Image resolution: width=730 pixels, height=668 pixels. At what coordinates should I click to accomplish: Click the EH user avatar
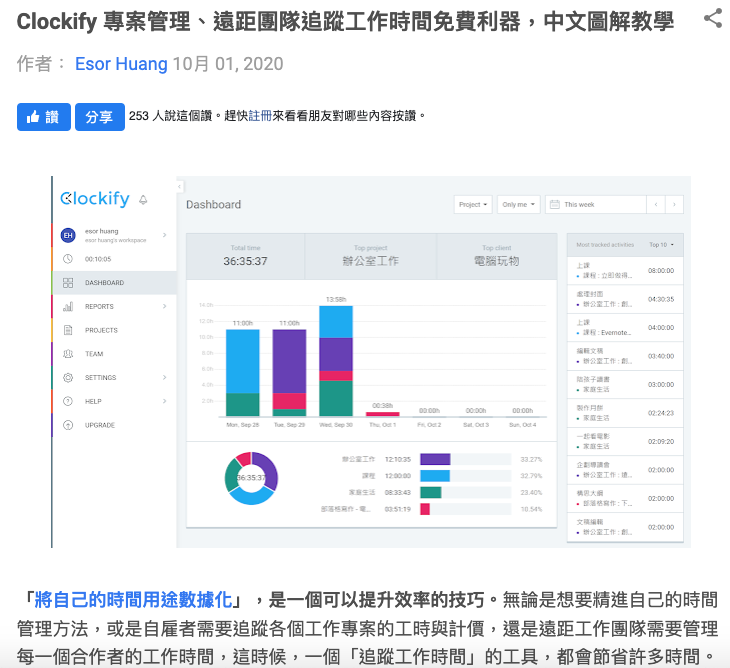pyautogui.click(x=68, y=235)
